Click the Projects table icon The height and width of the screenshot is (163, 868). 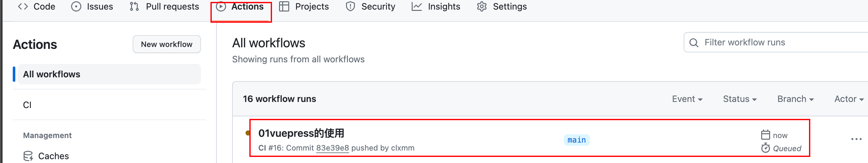[284, 6]
